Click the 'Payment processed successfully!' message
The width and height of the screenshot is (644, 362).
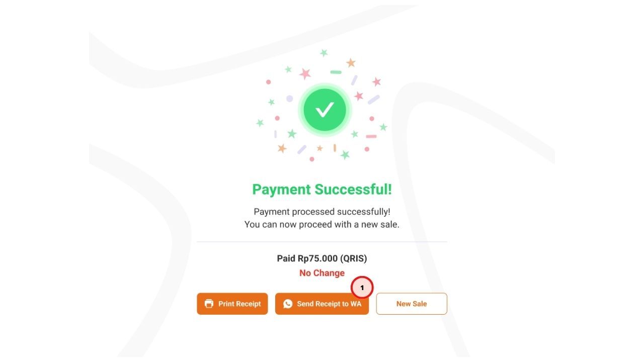(x=322, y=212)
